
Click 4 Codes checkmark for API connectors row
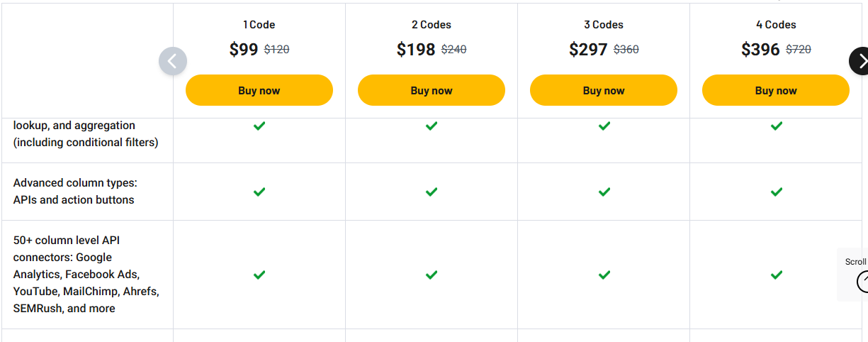coord(777,275)
